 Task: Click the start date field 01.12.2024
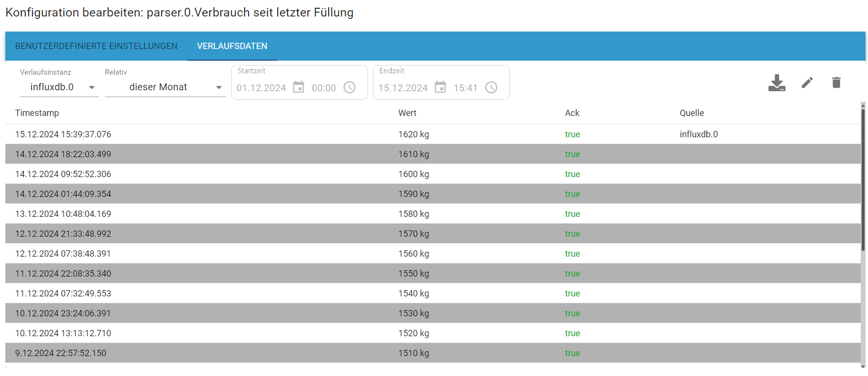pyautogui.click(x=261, y=88)
